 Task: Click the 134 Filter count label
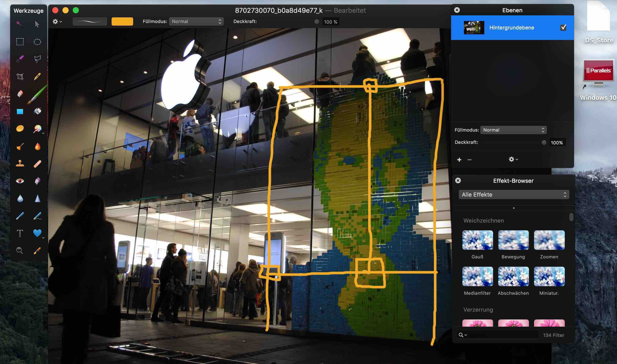tap(554, 335)
